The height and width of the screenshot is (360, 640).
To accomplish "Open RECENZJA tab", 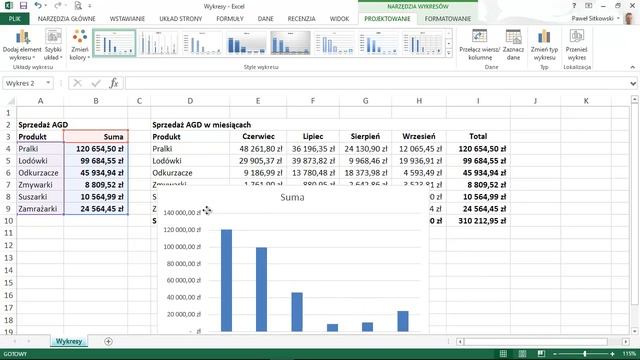I will point(301,19).
